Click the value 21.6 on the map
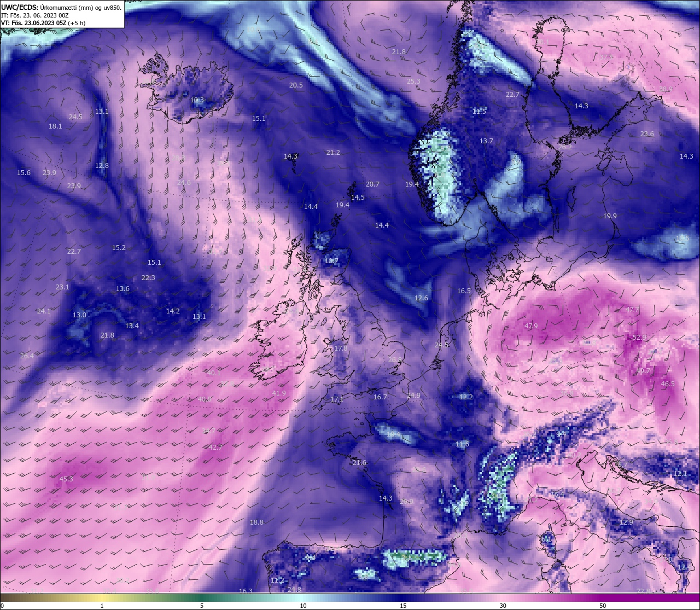Screen dimensions: 700x610 [359, 463]
